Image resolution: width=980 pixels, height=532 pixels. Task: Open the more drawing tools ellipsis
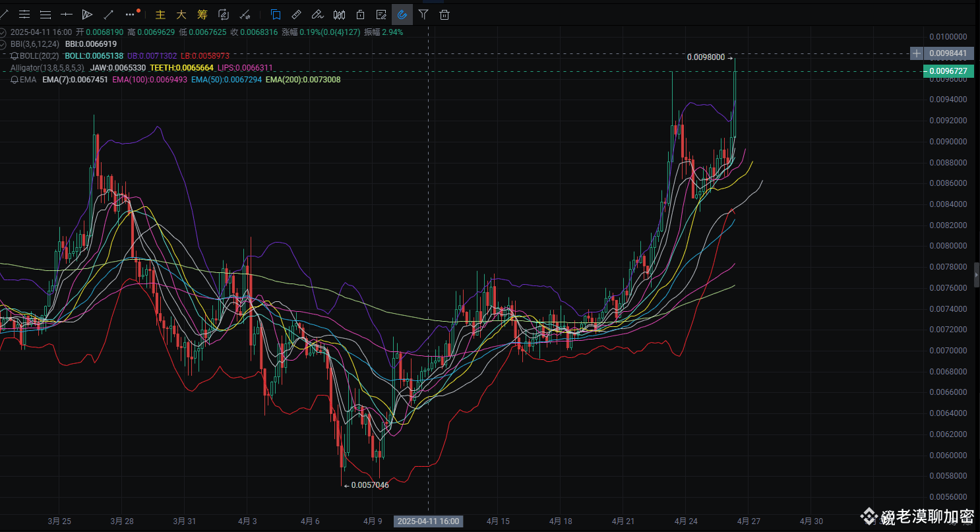pyautogui.click(x=131, y=13)
